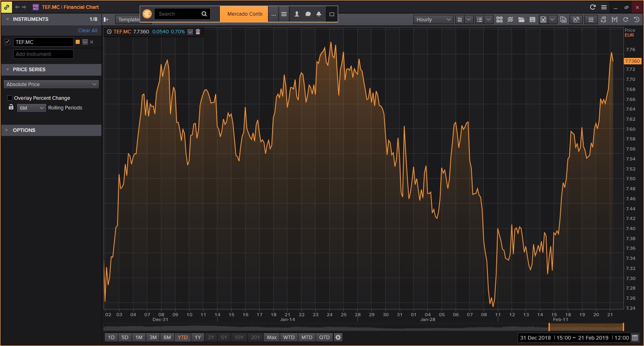Open the chat messages bubble icon
Screen dimensions: 644x346
coord(308,14)
